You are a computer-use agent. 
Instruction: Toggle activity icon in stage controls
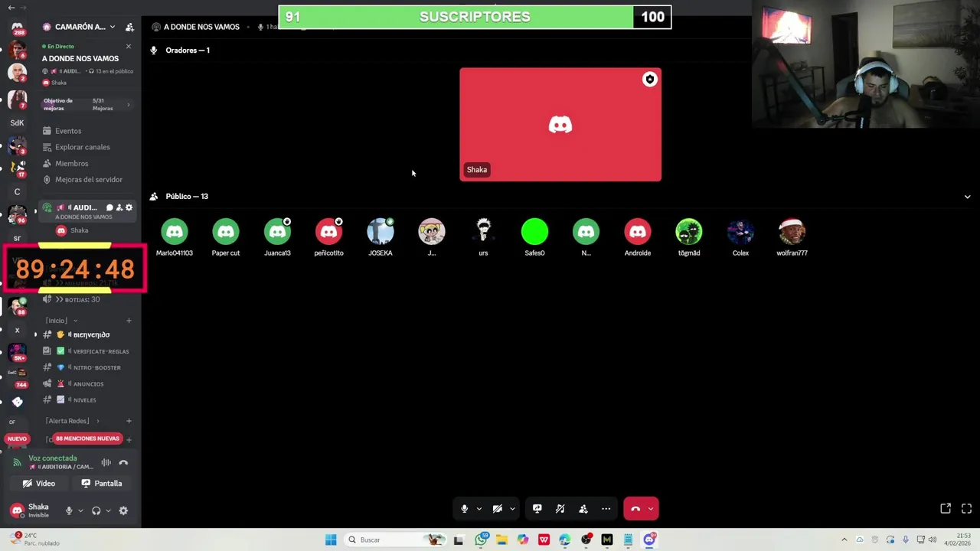click(x=560, y=509)
